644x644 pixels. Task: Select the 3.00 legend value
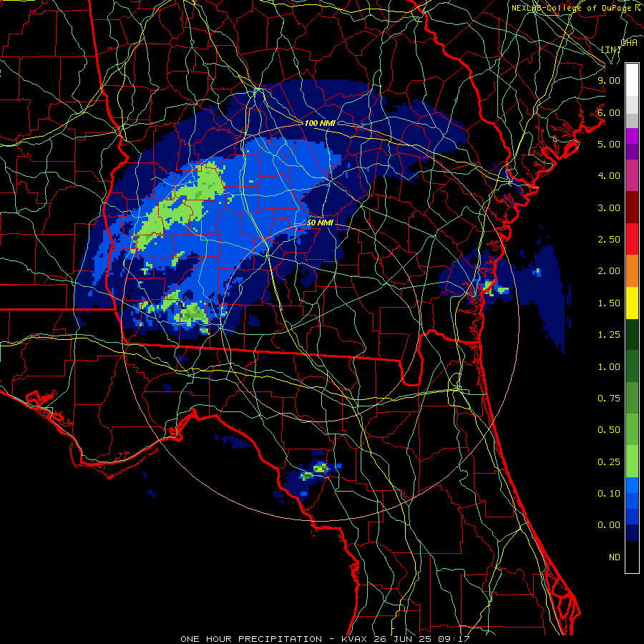609,208
